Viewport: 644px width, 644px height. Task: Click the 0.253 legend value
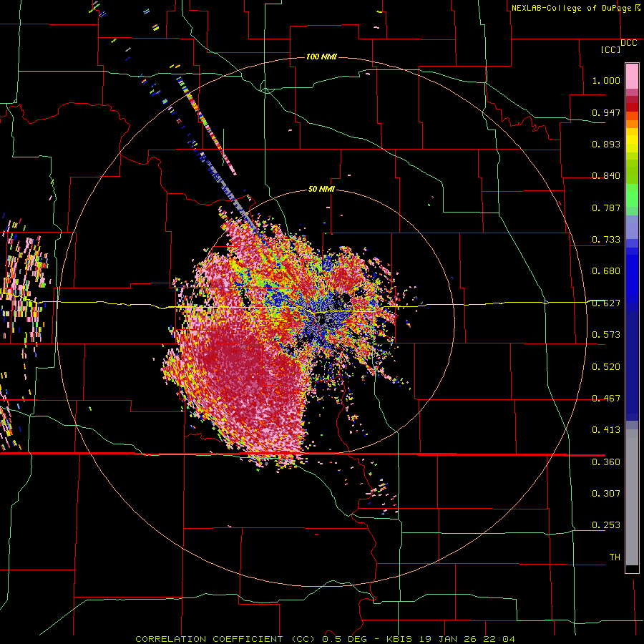pyautogui.click(x=606, y=525)
